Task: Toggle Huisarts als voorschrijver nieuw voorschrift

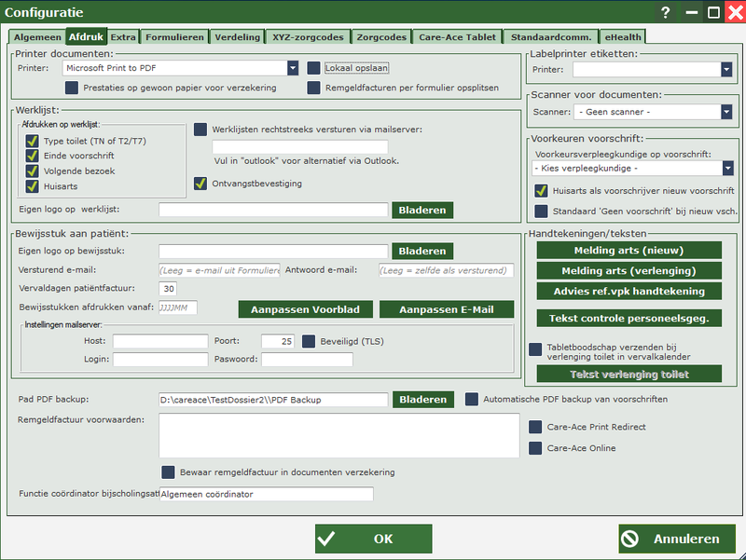Action: coord(541,191)
